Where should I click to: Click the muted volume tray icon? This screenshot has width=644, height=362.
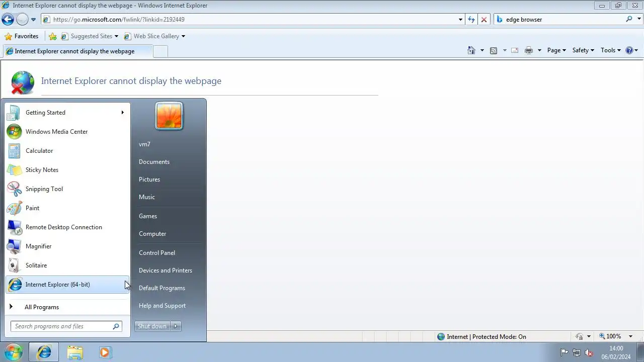pos(589,352)
